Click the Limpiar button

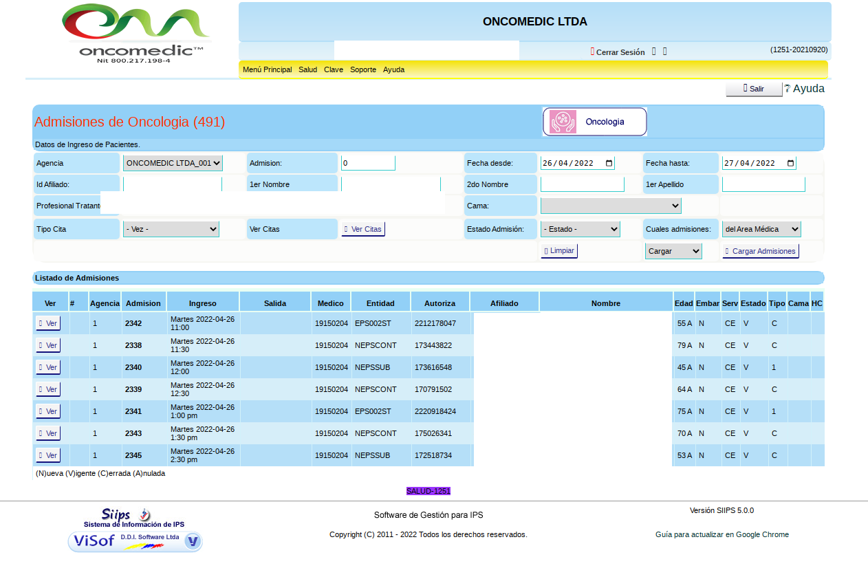tap(558, 251)
